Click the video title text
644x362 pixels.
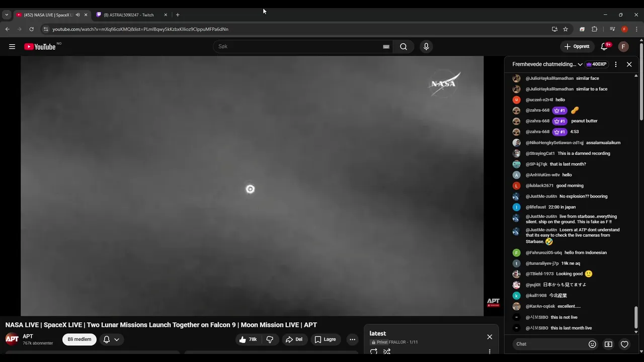pos(161,325)
